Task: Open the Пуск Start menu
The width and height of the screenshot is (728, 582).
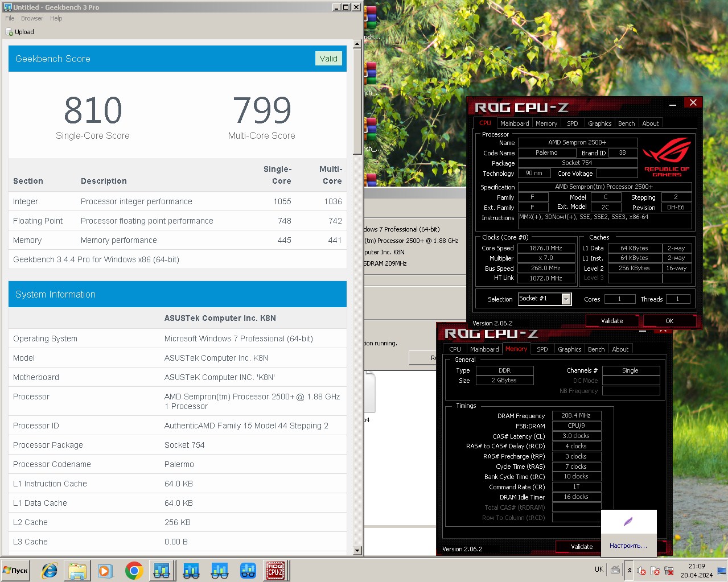Action: click(16, 570)
